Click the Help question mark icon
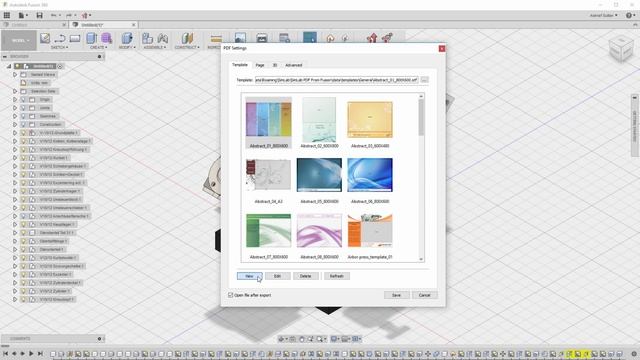Viewport: 640px width, 360px height. click(630, 15)
